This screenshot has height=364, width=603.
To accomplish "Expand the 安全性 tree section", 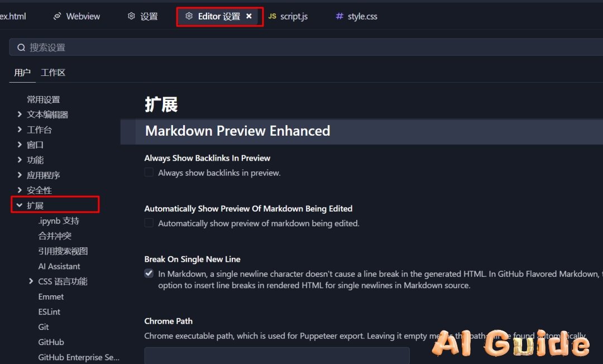I will pyautogui.click(x=20, y=190).
